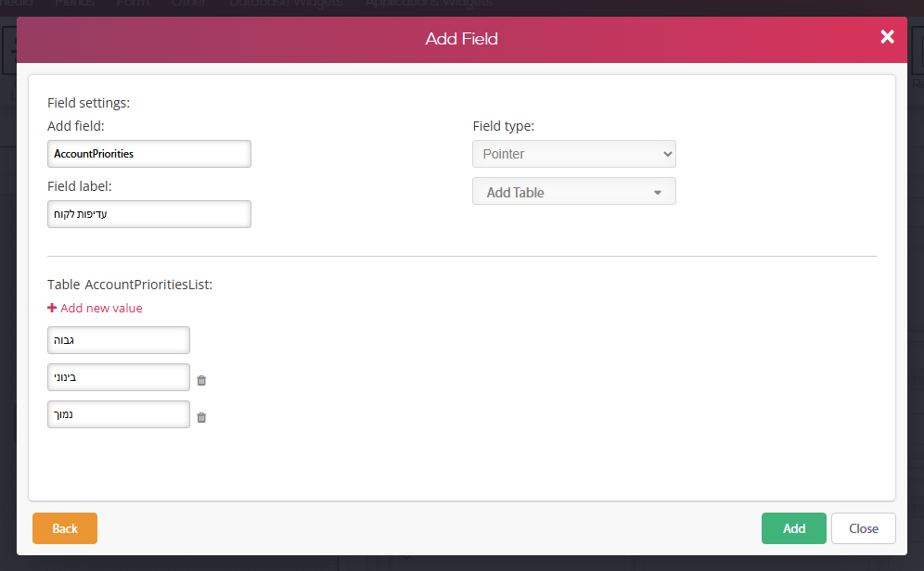Dismiss the dialog with the Close button
This screenshot has width=924, height=571.
(864, 528)
